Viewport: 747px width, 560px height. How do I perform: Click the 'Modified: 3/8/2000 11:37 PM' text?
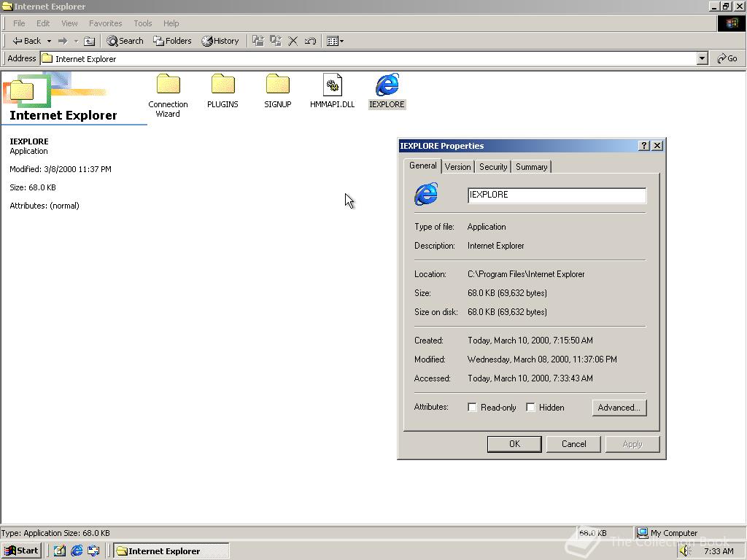(x=61, y=169)
